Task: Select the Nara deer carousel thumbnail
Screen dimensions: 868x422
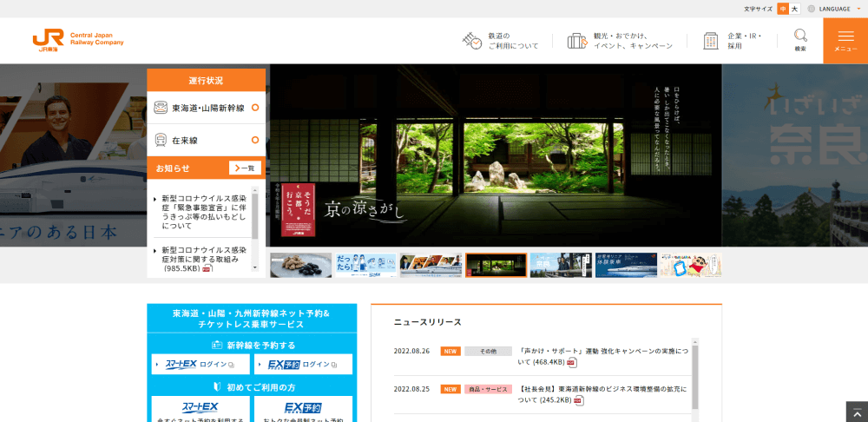Action: pyautogui.click(x=561, y=266)
